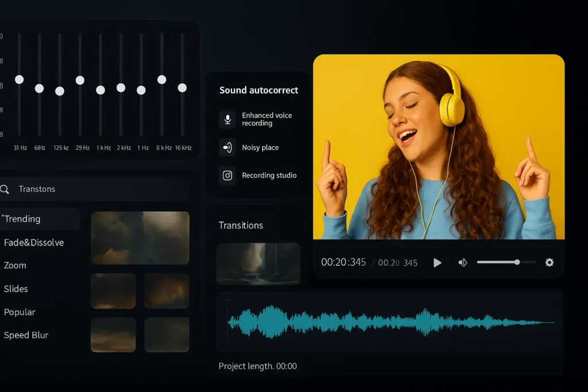Click the Recording studio icon
This screenshot has height=392, width=588.
[x=227, y=176]
